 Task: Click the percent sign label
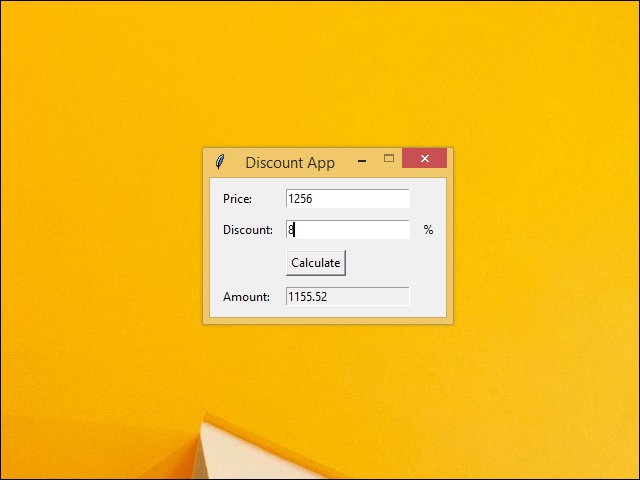point(428,230)
